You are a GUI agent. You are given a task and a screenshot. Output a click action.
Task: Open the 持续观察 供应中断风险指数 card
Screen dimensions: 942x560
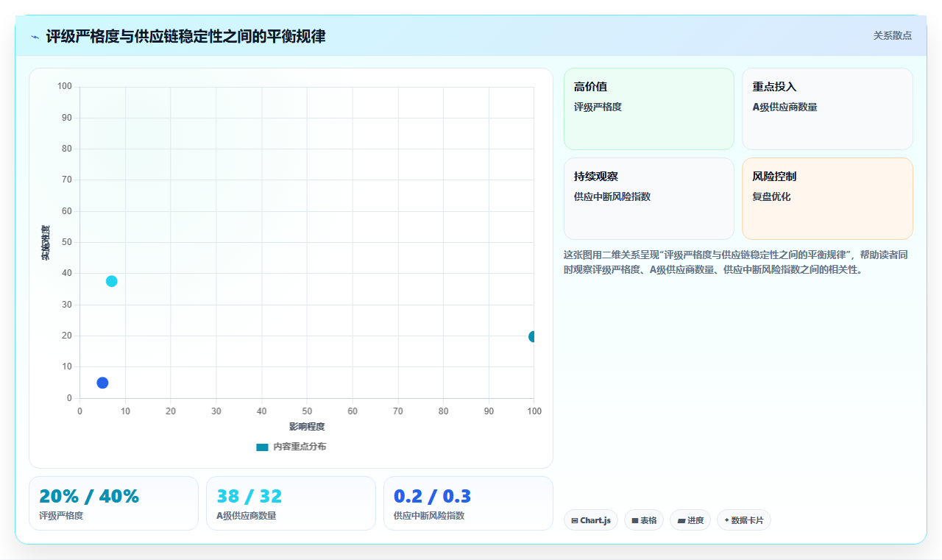649,199
